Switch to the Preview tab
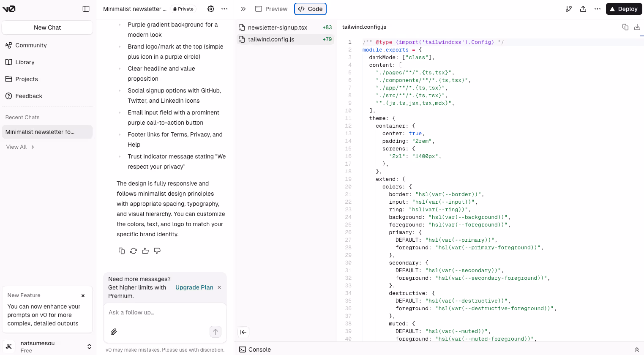 [271, 9]
